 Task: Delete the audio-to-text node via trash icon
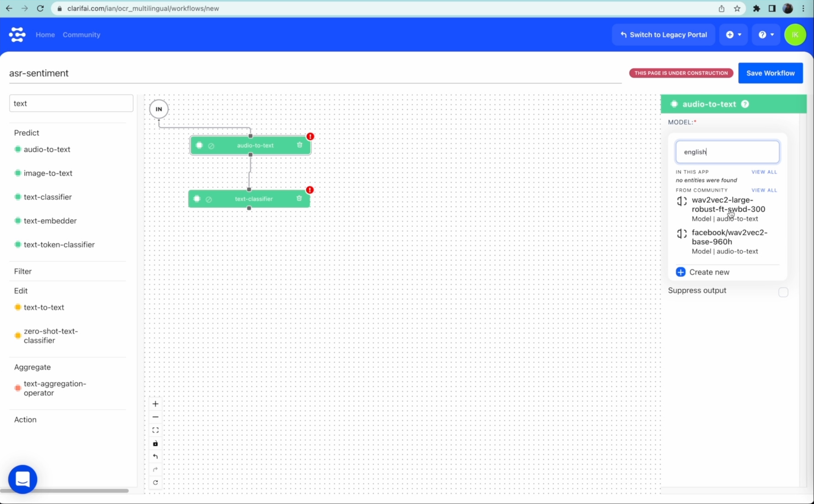[299, 145]
